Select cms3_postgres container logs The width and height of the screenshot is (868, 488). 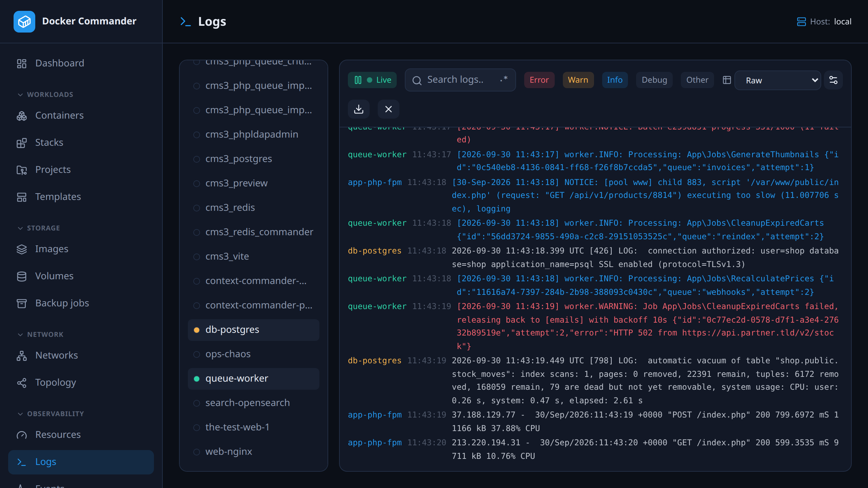tap(254, 159)
